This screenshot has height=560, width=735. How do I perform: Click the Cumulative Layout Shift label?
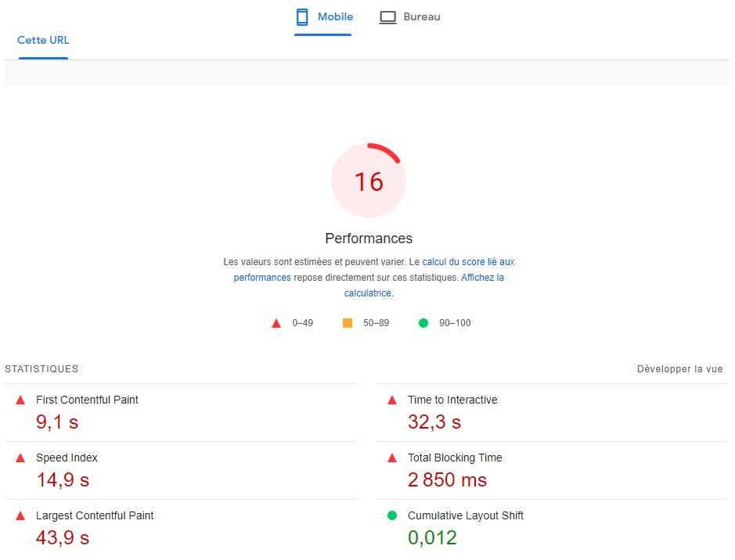(466, 515)
